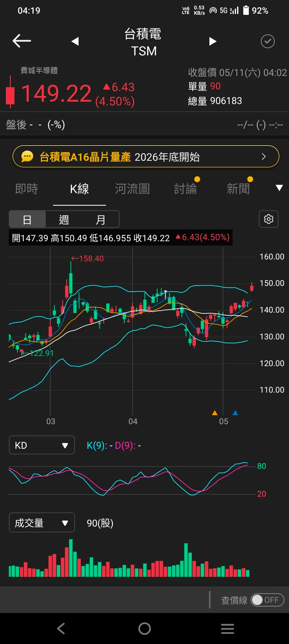
Task: Tap the 04 month axis label
Action: point(133,422)
